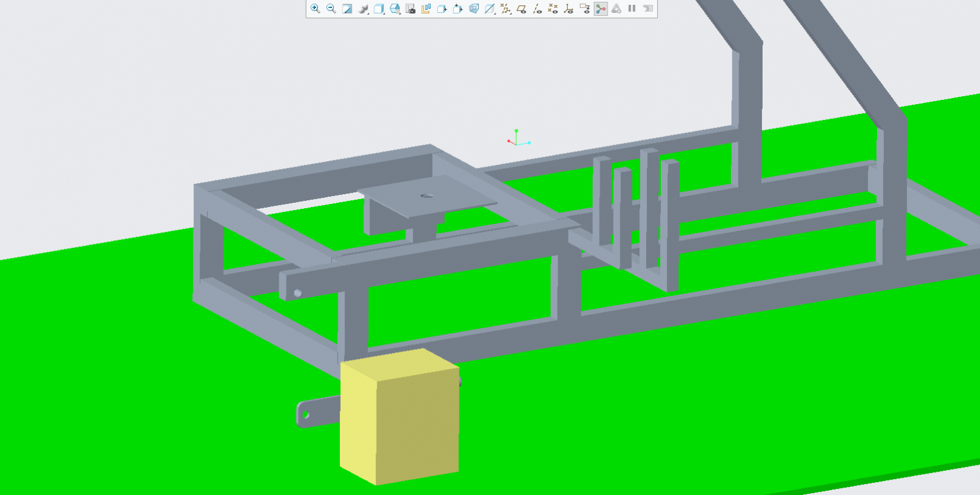The image size is (980, 495).
Task: Expand the Section View dropdown
Action: click(x=490, y=9)
